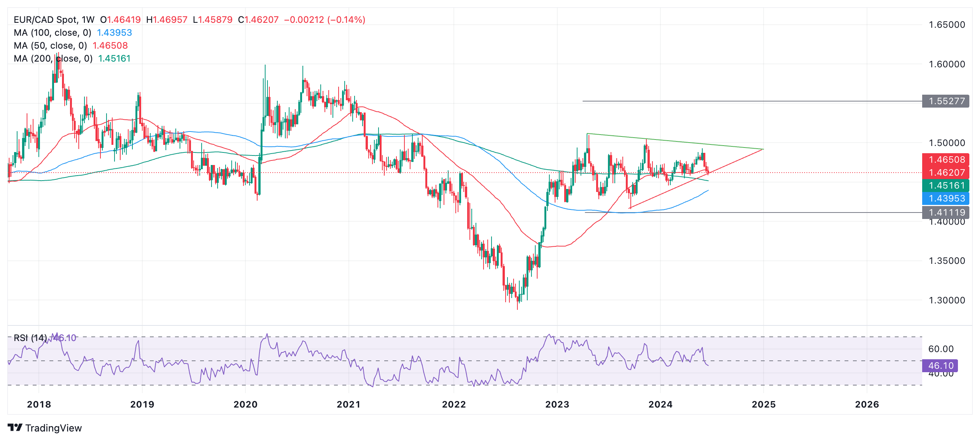This screenshot has width=980, height=441.
Task: Click the EUR/CAD Spot, 1W title
Action: tap(54, 20)
